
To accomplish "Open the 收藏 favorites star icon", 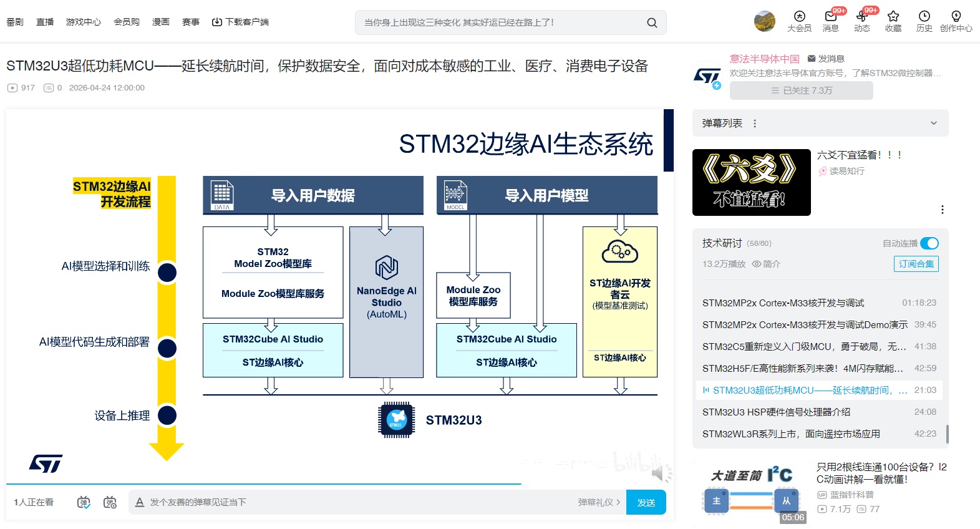I will [893, 16].
